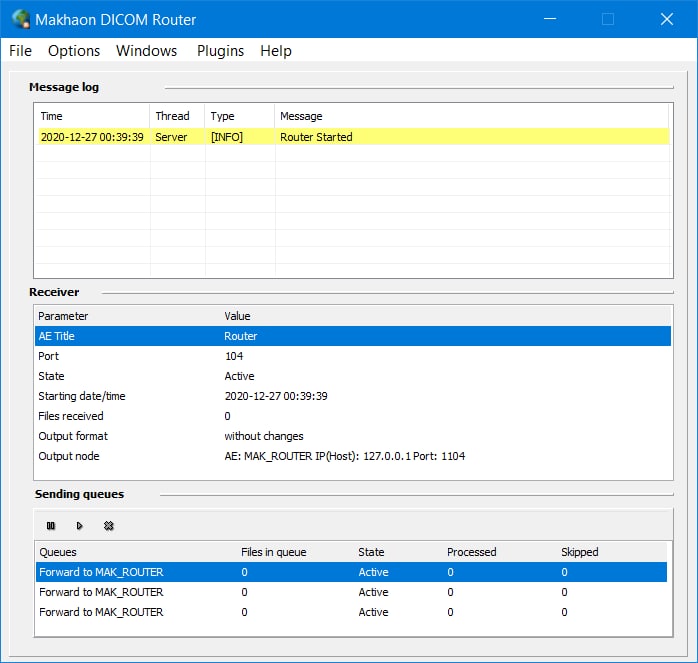Click the Parameter column header in Receiver
Viewport: 698px width, 663px height.
(128, 316)
